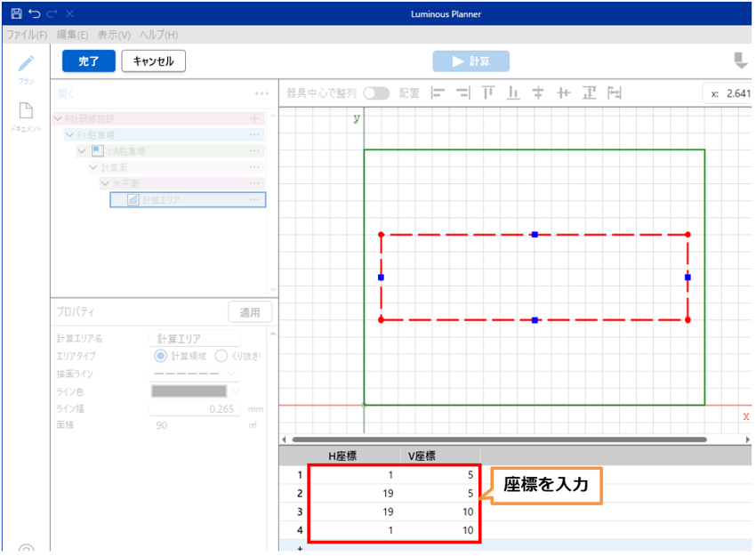Click the download arrow icon
This screenshot has width=756, height=556.
[740, 60]
